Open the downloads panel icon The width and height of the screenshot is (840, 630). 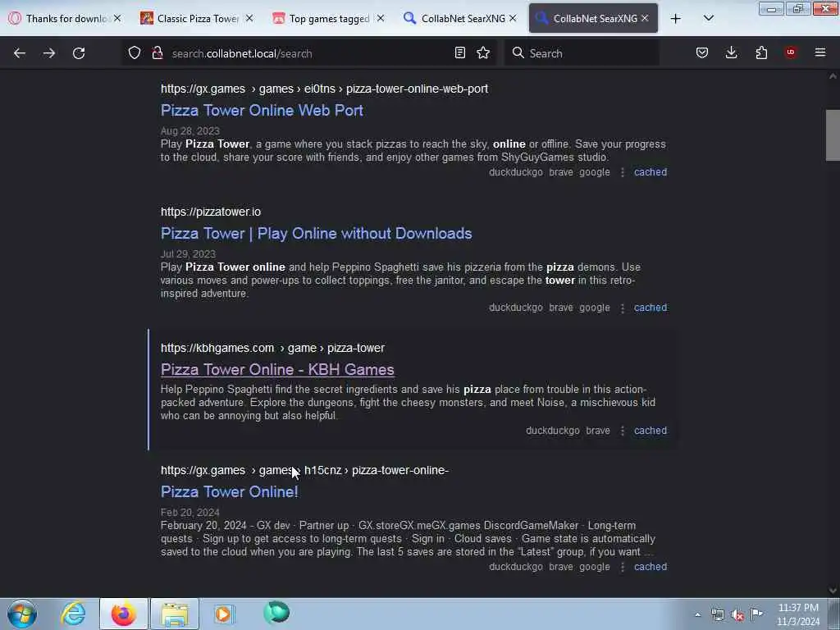tap(731, 52)
